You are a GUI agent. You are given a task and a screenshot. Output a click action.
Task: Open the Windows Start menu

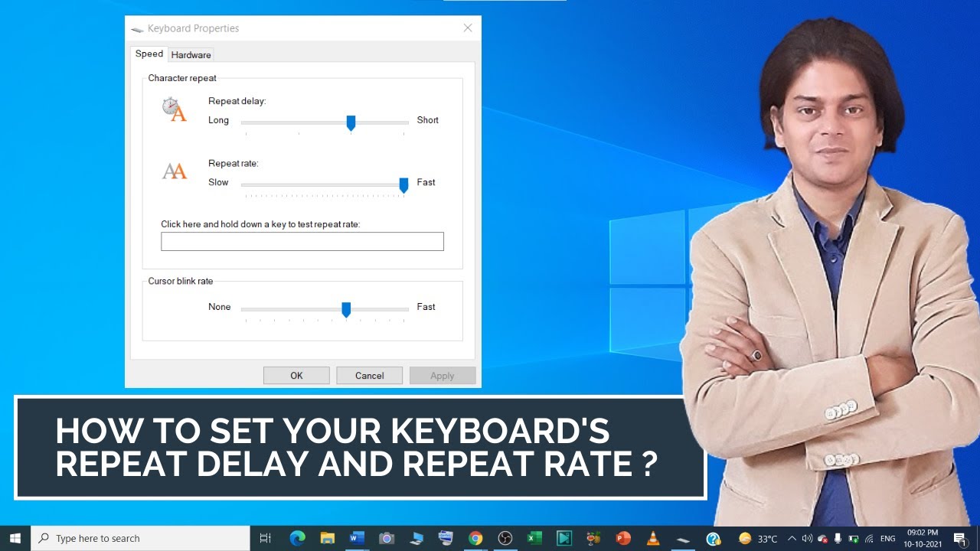tap(15, 538)
